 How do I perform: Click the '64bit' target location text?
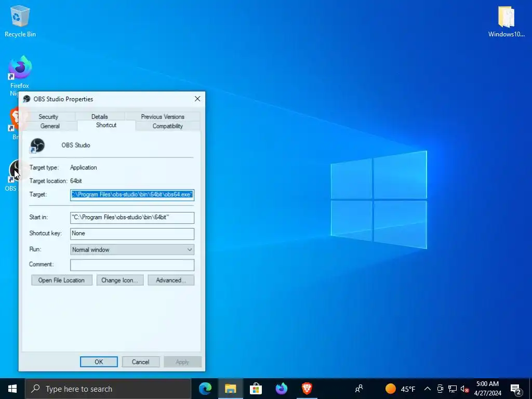[x=76, y=181]
